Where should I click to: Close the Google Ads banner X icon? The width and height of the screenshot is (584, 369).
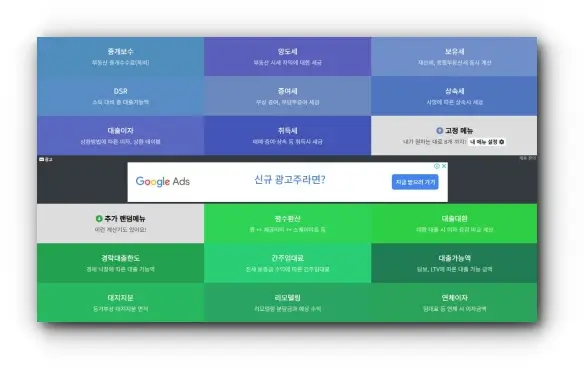[x=444, y=166]
